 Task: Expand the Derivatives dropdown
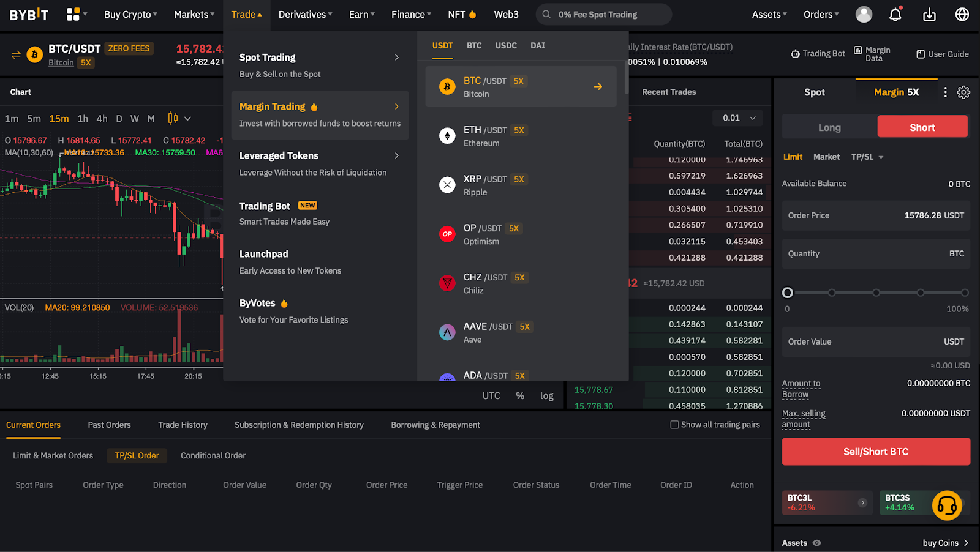(306, 14)
